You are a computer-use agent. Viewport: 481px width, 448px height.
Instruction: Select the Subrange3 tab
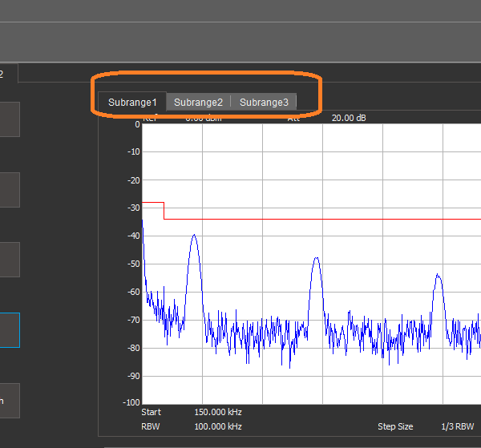coord(264,102)
